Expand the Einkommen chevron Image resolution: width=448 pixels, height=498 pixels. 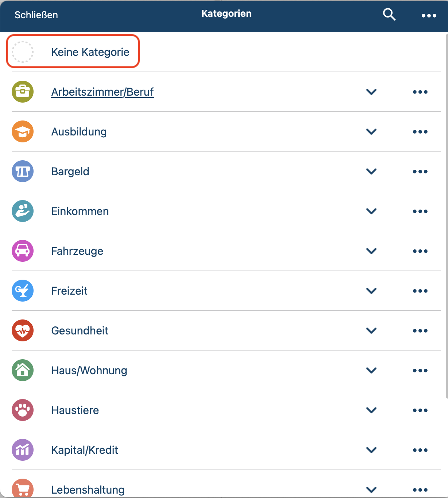tap(371, 211)
